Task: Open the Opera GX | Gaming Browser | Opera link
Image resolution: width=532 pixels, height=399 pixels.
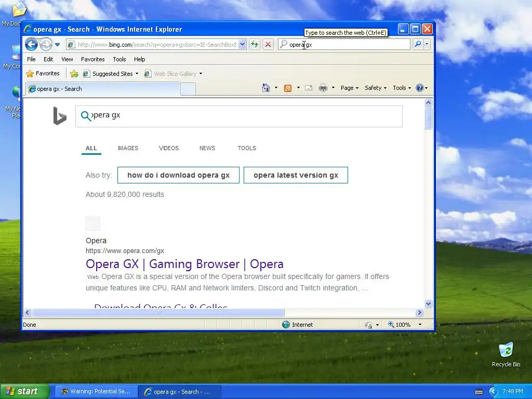Action: coord(184,264)
